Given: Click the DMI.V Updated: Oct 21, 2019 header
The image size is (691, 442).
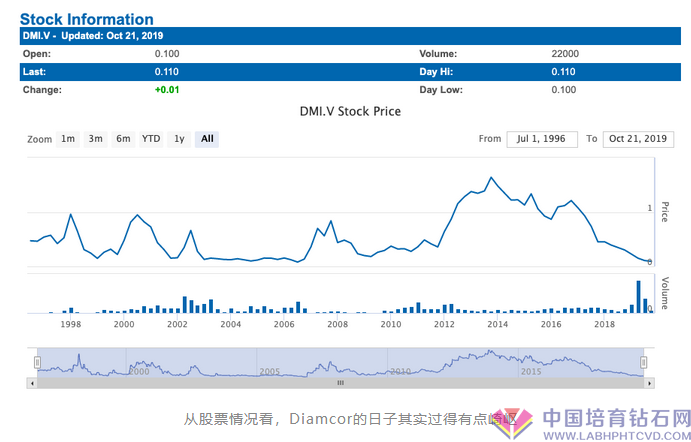Looking at the screenshot, I should click(350, 36).
